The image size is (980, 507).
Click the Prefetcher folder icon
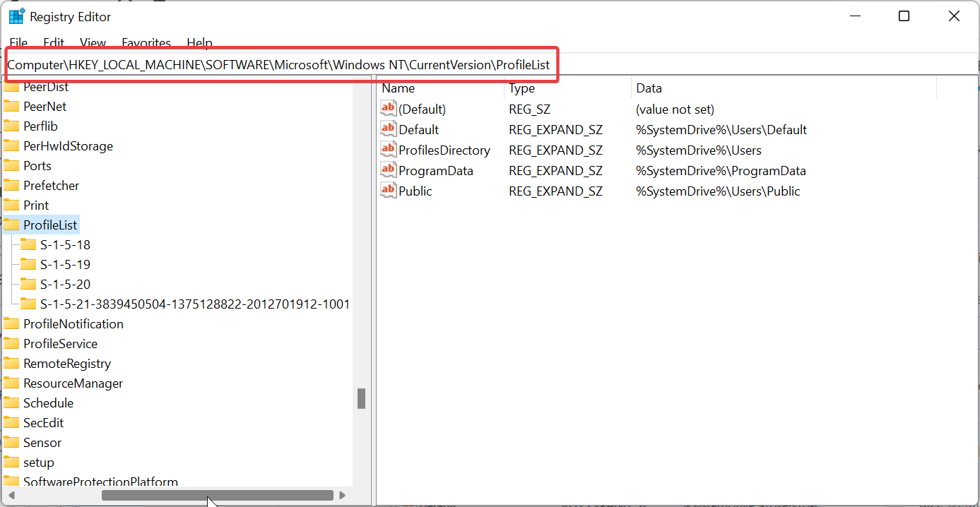11,186
